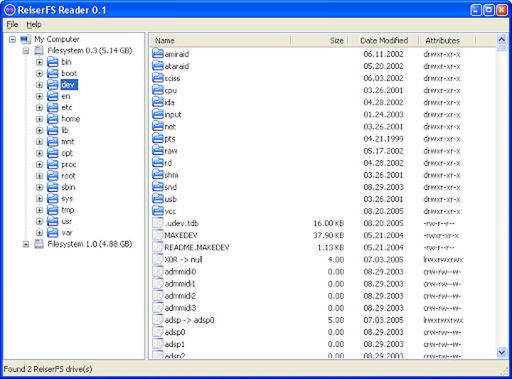Click the dev folder icon in tree
Viewport: 512px width, 379px height.
pyautogui.click(x=53, y=85)
